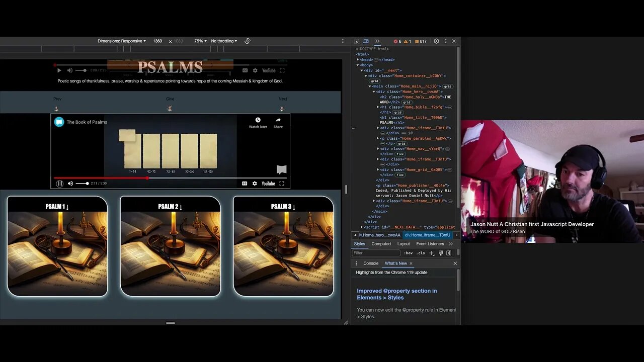
Task: Click the height field showing 1030
Action: (179, 41)
